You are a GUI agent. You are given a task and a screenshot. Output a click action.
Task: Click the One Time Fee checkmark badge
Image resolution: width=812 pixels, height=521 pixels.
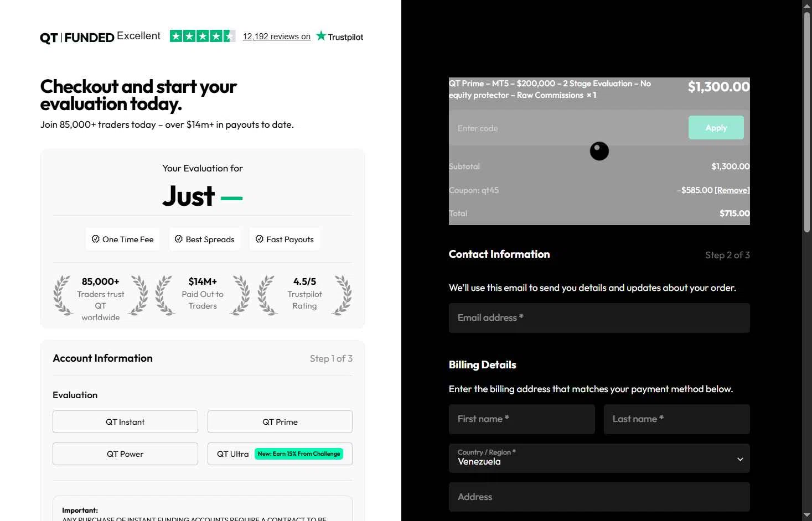(x=122, y=239)
